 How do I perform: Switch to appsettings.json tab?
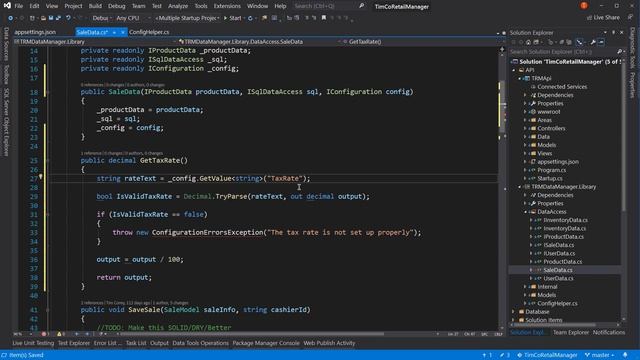point(35,32)
